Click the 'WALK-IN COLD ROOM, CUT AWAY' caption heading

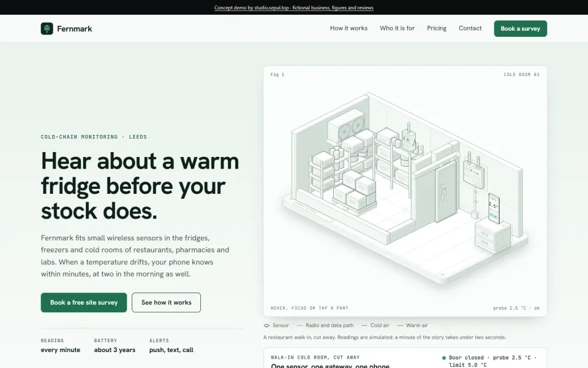tap(315, 358)
